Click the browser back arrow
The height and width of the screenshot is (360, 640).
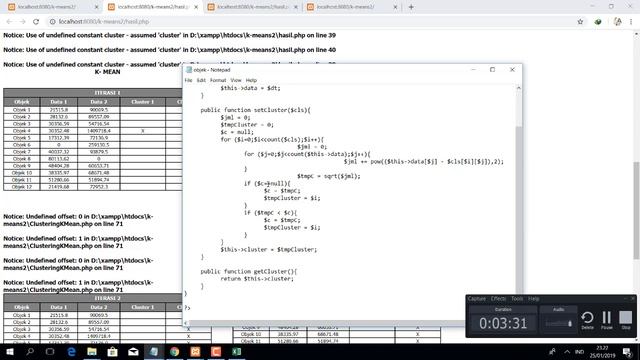9,22
